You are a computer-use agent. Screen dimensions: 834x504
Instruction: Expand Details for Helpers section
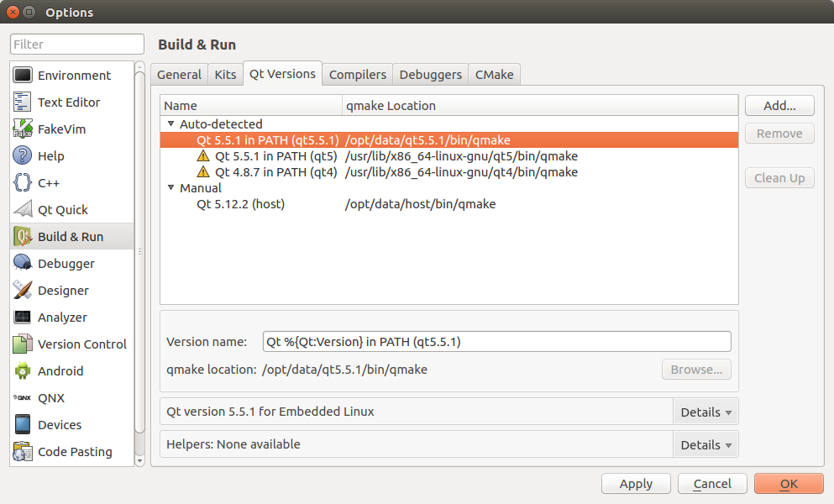pos(705,445)
